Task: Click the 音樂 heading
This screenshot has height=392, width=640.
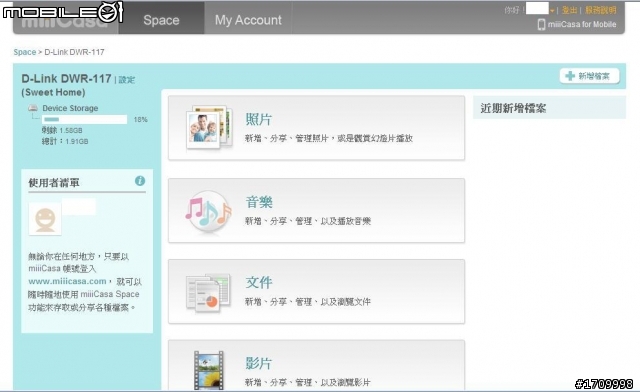Action: coord(259,202)
